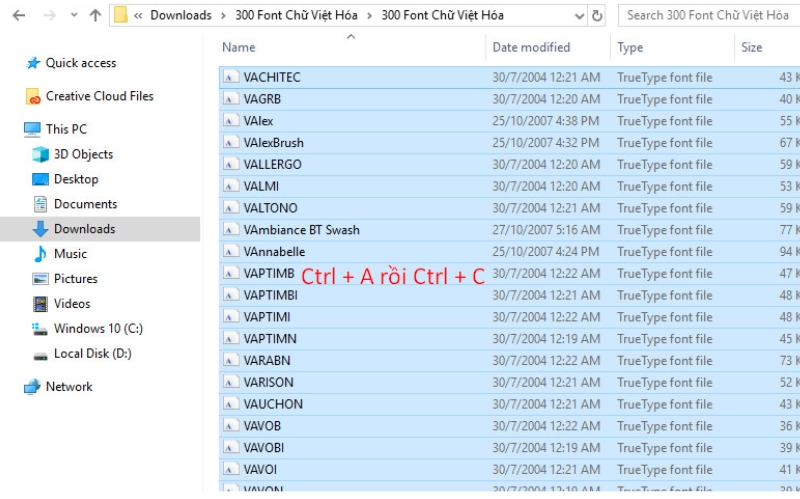Go back with the Back arrow
The width and height of the screenshot is (800, 499).
point(19,15)
